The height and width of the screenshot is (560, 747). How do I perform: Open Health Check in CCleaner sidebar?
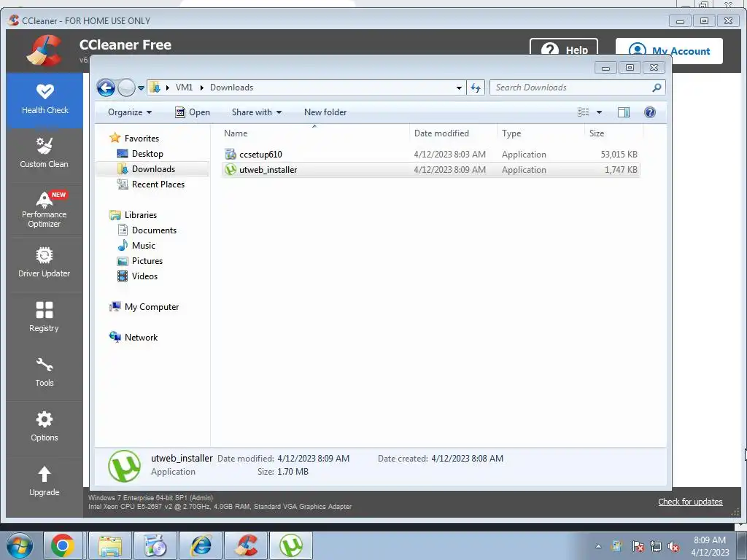[44, 100]
